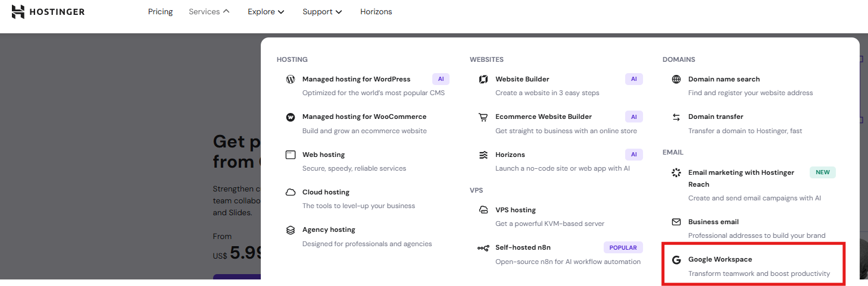Select the Web hosting menu entry
This screenshot has width=868, height=286.
tap(323, 155)
